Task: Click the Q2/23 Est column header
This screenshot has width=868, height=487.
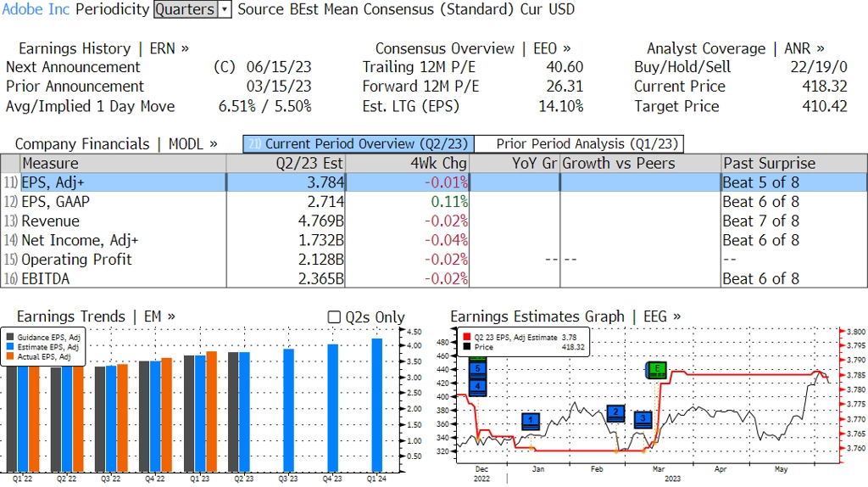Action: (286, 164)
